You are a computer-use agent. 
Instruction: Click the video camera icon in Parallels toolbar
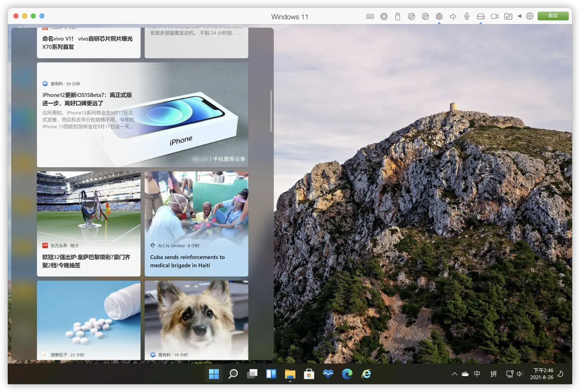coord(495,16)
